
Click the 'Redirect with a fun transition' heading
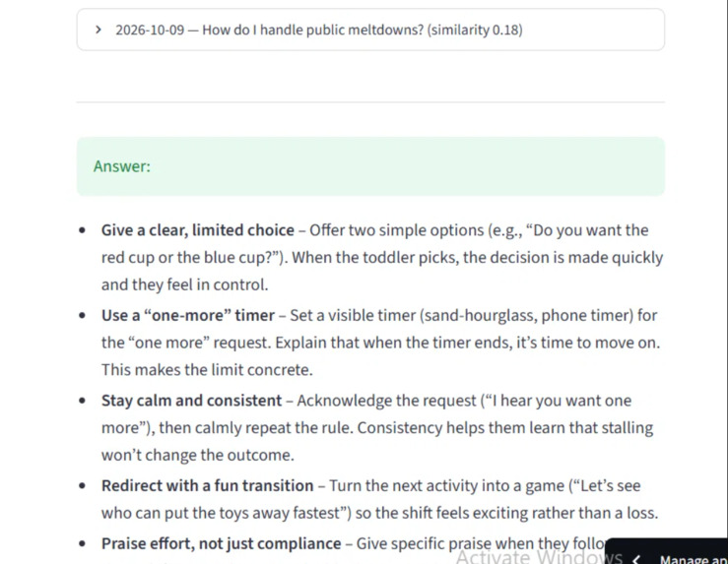click(x=208, y=485)
